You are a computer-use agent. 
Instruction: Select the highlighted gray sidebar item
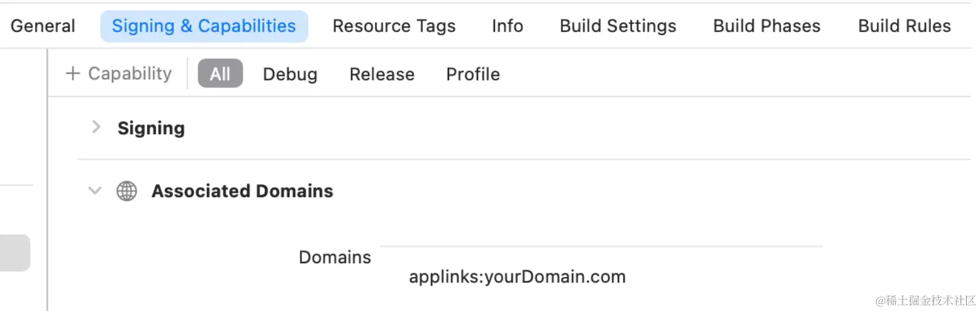tap(14, 252)
